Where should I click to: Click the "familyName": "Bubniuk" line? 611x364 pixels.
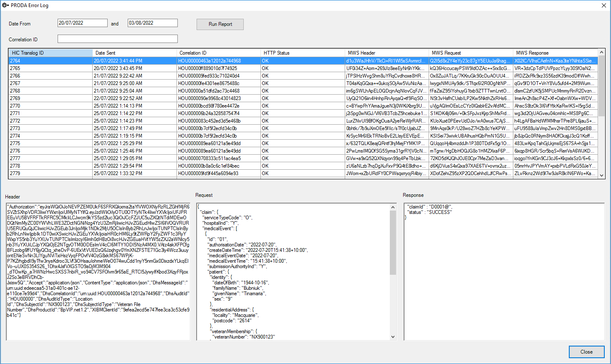238,288
